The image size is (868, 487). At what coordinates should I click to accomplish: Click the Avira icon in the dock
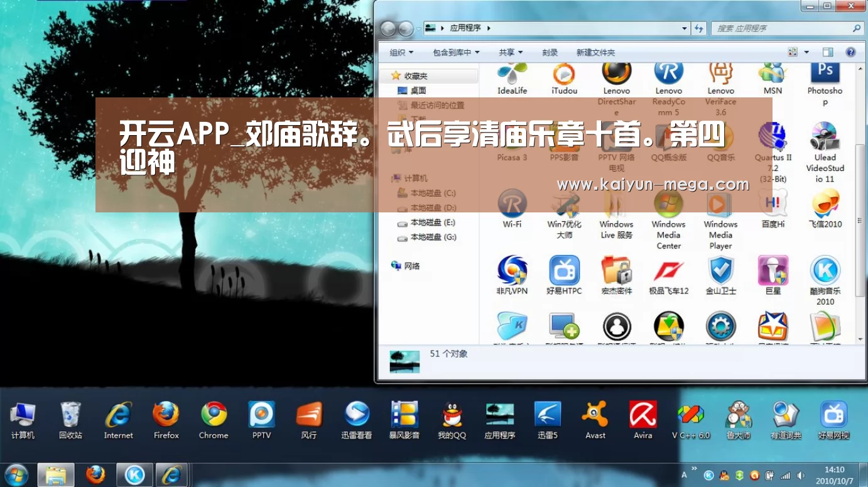643,420
